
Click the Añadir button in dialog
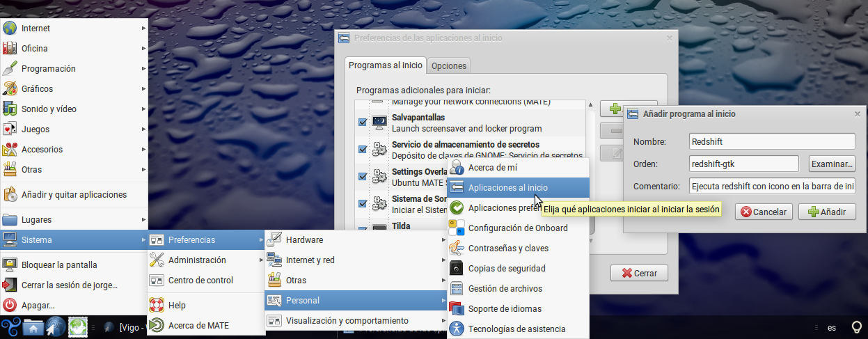[x=827, y=212]
